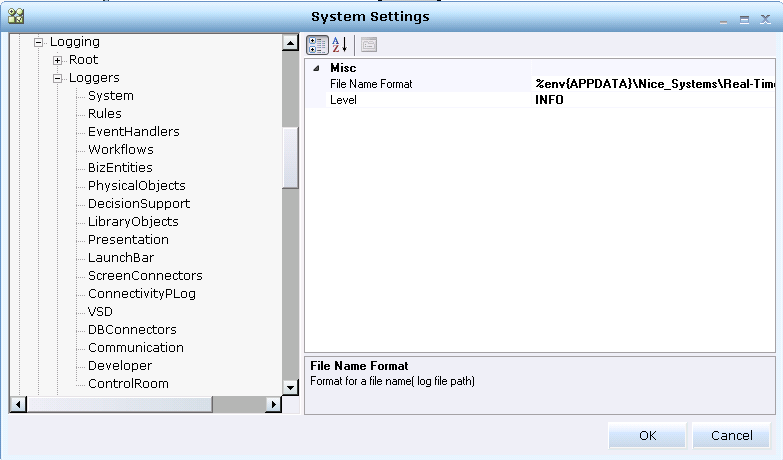Click the tree scrollbar down arrow
Image resolution: width=783 pixels, height=460 pixels.
[x=291, y=387]
